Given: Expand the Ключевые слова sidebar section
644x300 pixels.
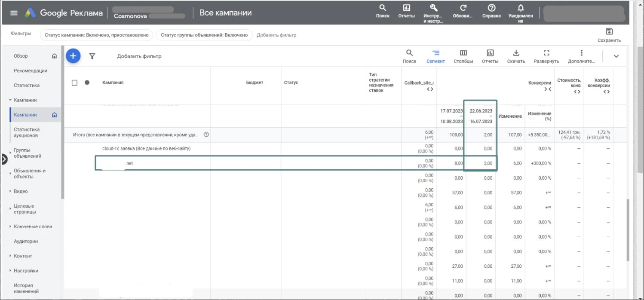Looking at the screenshot, I should 10,227.
